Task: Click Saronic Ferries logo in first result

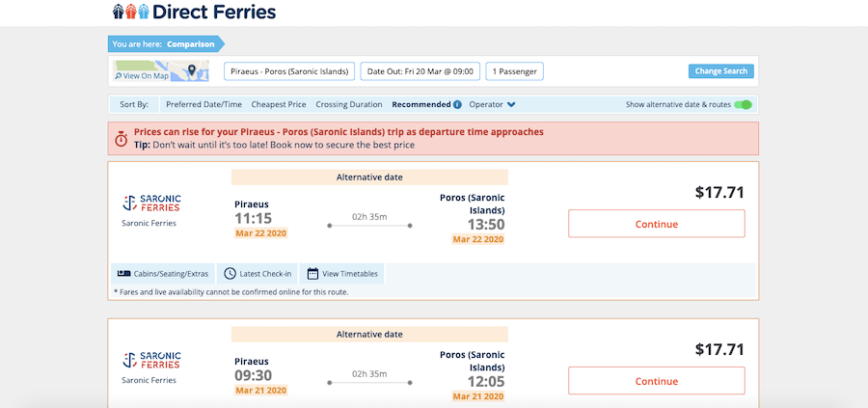Action: tap(151, 204)
